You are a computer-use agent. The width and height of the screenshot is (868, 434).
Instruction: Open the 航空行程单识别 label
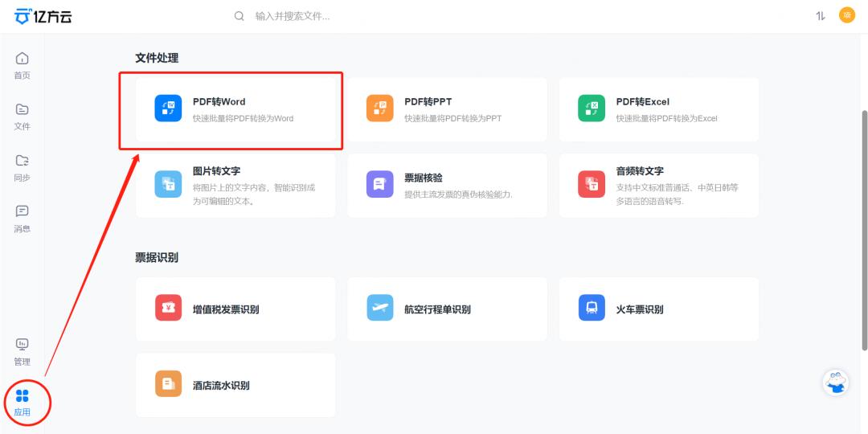click(437, 309)
